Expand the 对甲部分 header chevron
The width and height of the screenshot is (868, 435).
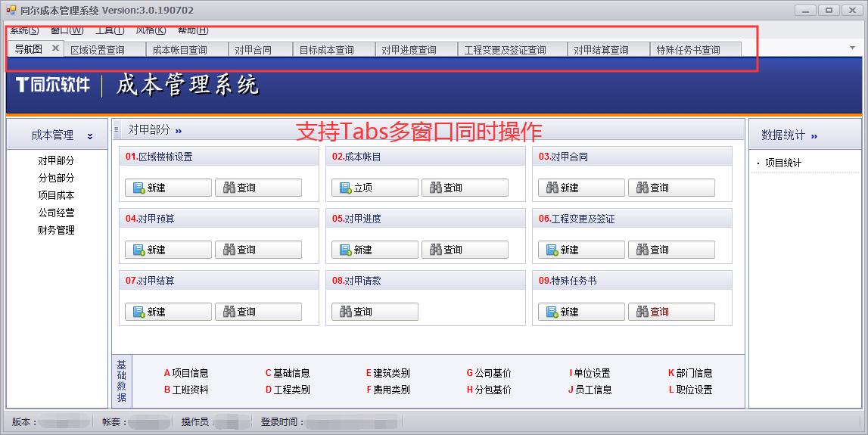click(179, 131)
